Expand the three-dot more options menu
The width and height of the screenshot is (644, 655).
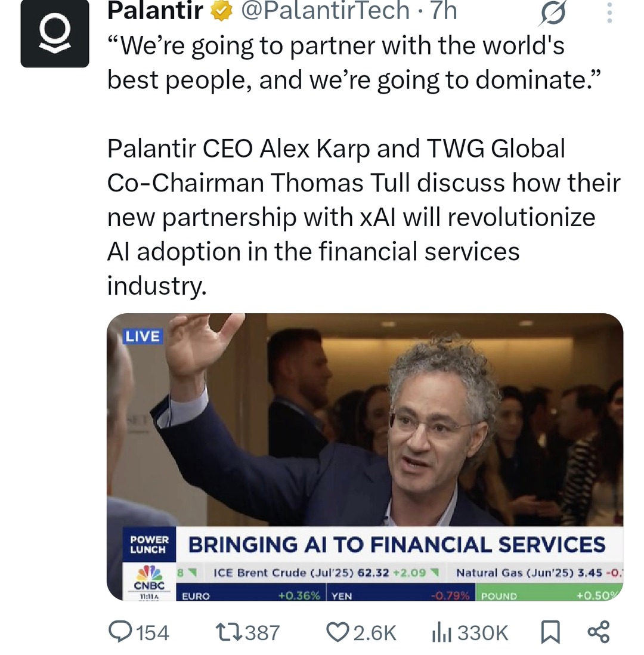coord(609,12)
